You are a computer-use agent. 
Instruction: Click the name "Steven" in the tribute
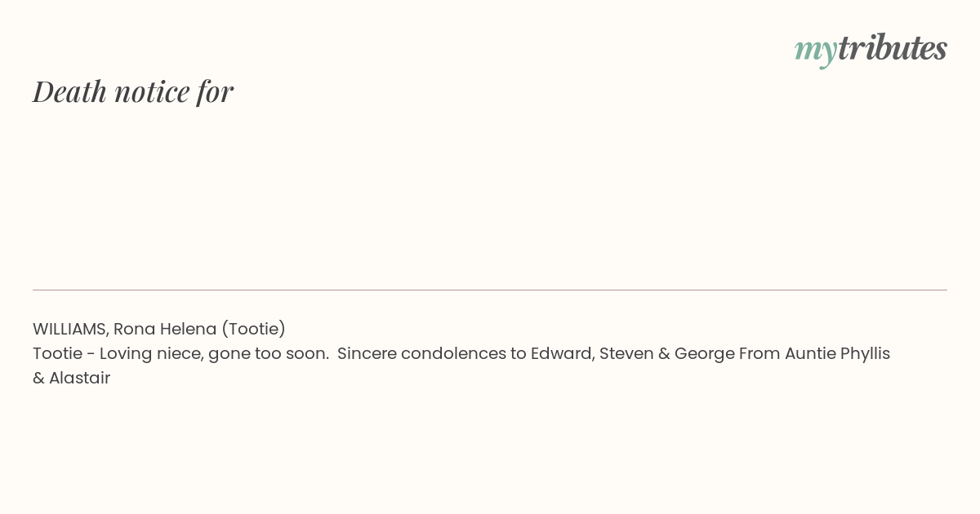[626, 353]
